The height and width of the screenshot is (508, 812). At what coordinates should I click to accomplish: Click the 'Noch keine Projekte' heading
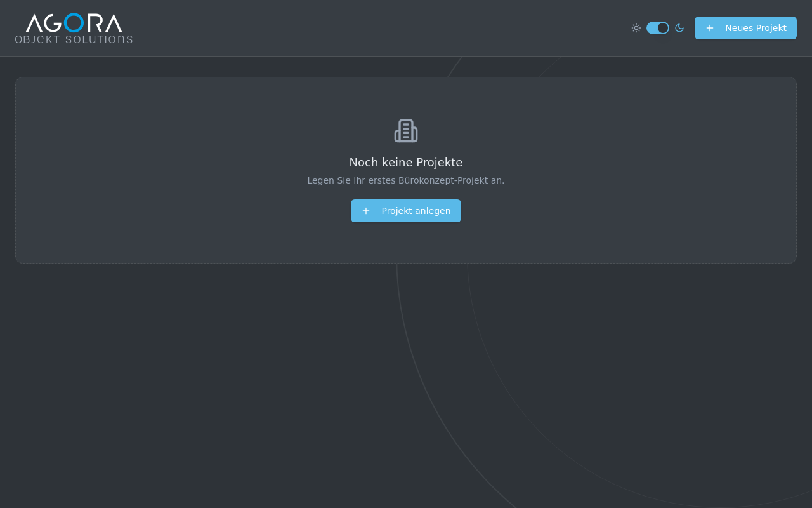[x=406, y=163]
